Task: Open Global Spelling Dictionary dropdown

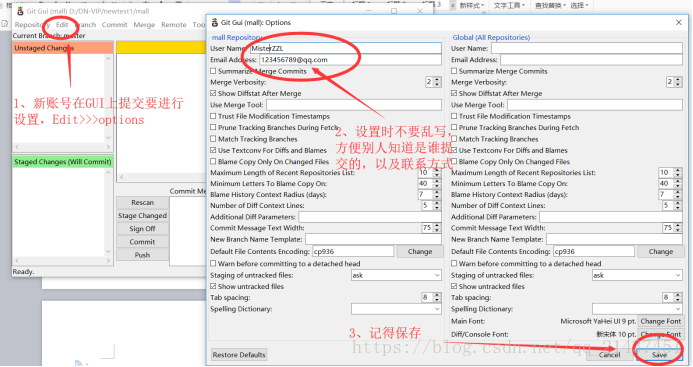Action: pyautogui.click(x=637, y=309)
